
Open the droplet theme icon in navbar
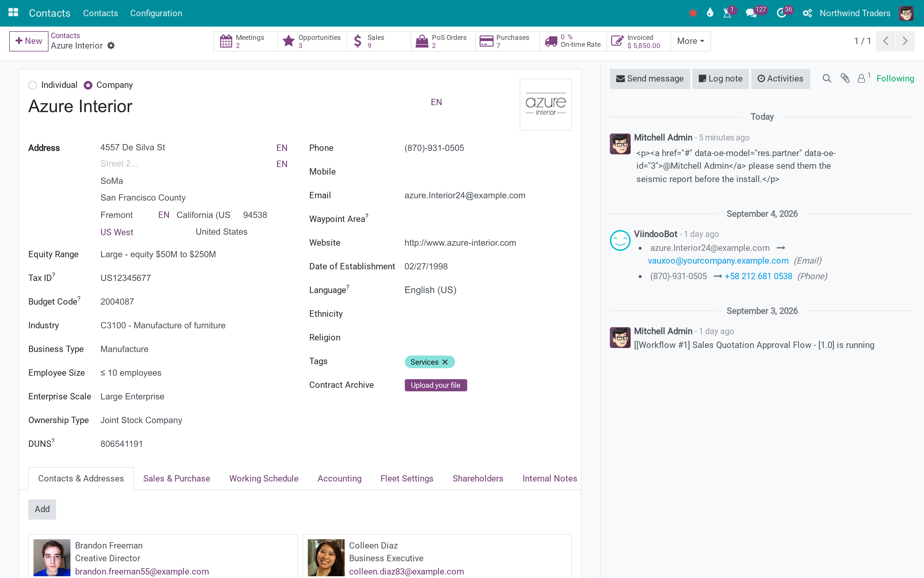click(x=710, y=13)
